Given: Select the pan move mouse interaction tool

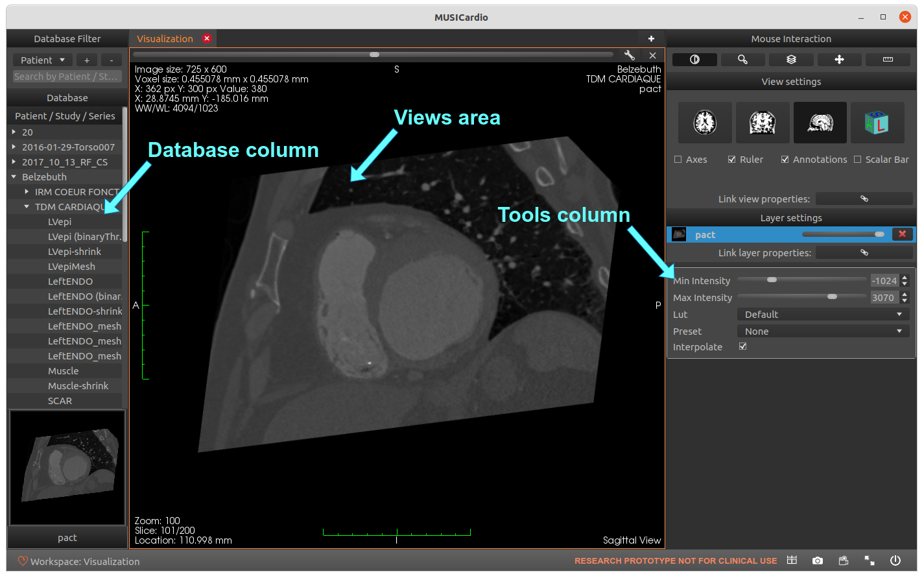Looking at the screenshot, I should (x=839, y=60).
